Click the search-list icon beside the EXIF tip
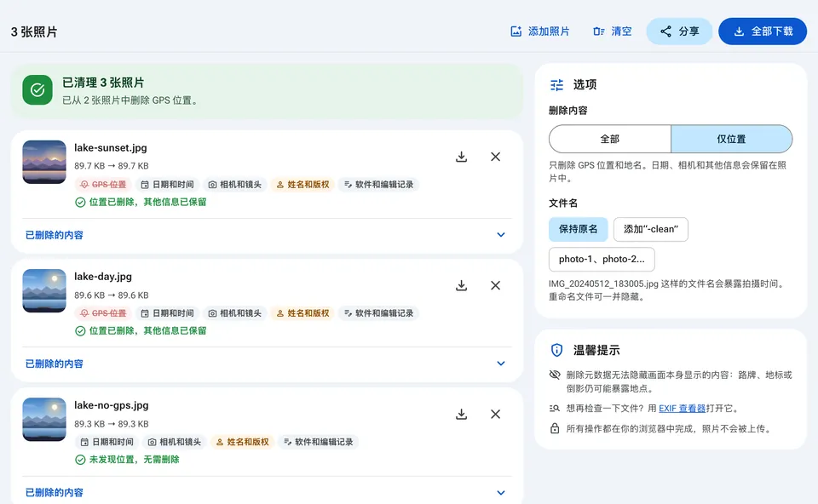Image resolution: width=818 pixels, height=504 pixels. (555, 408)
